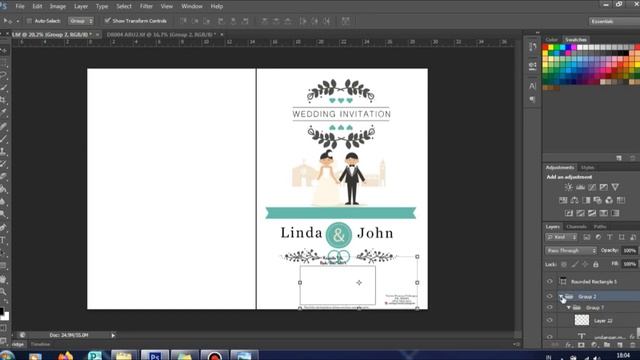Add a Curves adjustment
This screenshot has height=360, width=640.
pyautogui.click(x=592, y=187)
